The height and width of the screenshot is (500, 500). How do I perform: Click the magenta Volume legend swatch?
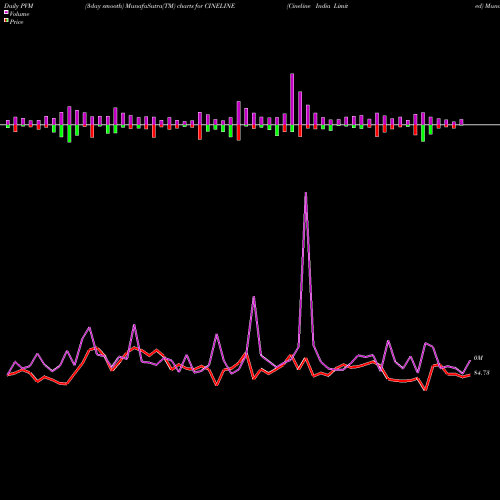tap(6, 12)
